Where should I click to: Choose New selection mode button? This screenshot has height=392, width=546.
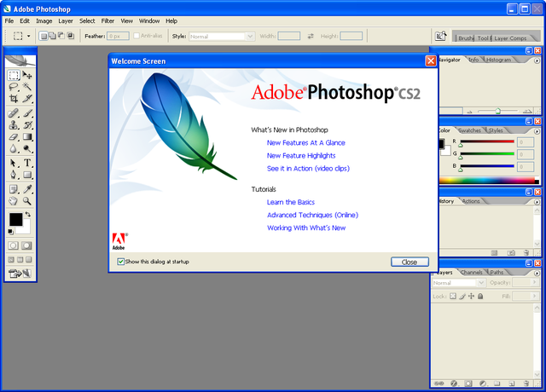point(44,36)
